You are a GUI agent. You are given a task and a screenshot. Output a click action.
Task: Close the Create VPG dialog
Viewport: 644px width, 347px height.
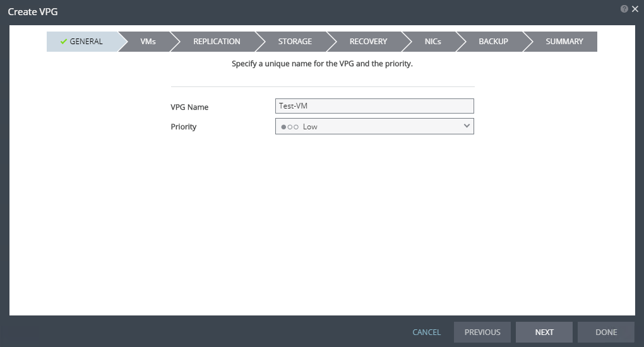point(635,9)
